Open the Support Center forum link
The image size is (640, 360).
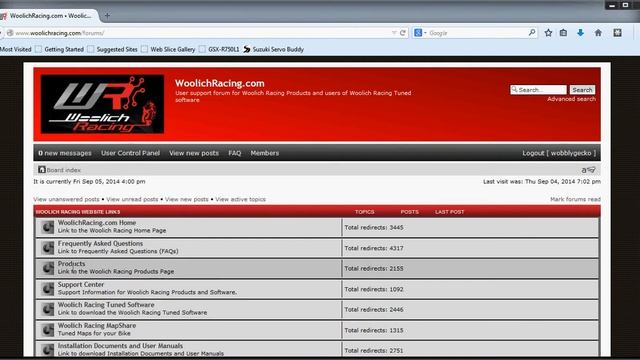click(81, 284)
